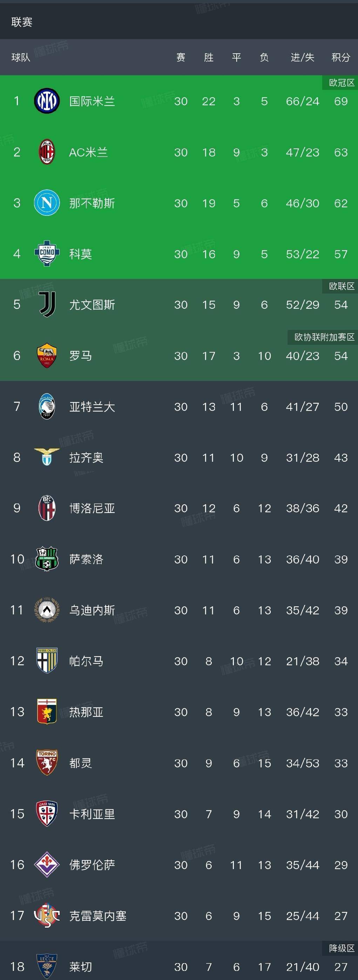Open the 国际米兰 team page link

pos(92,101)
